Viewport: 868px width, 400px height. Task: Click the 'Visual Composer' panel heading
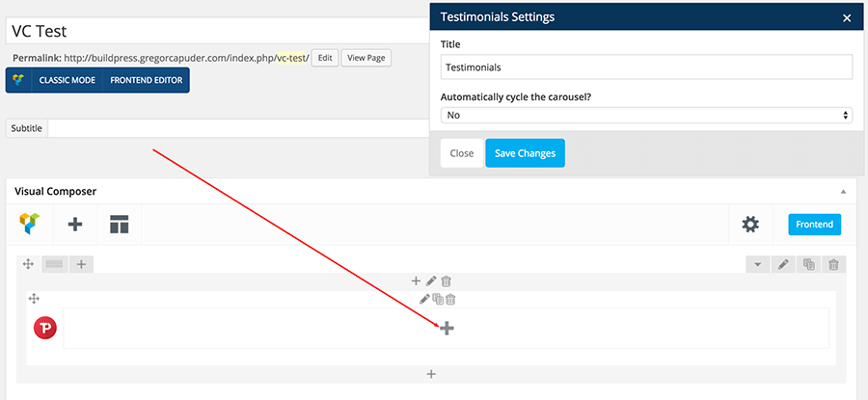point(55,192)
